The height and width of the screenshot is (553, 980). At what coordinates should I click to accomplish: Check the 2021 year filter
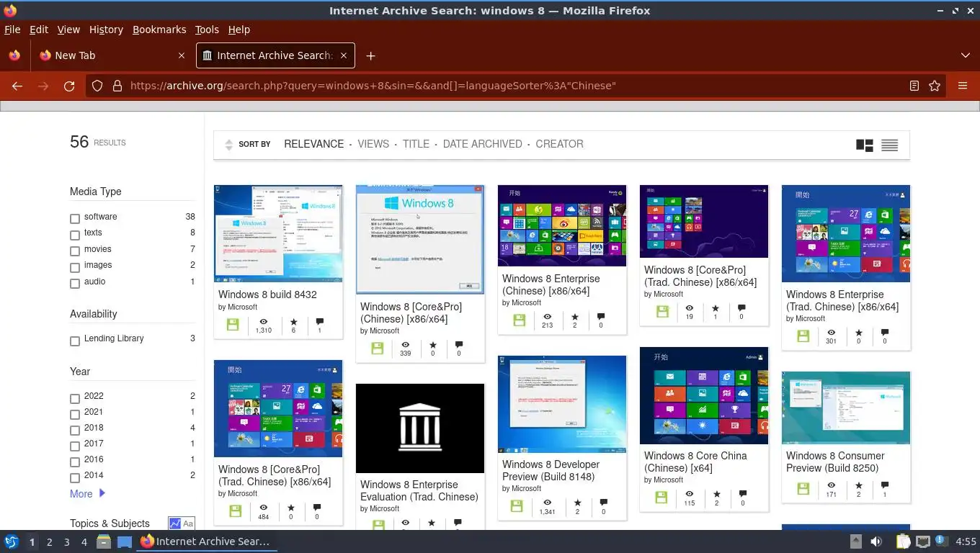(75, 414)
